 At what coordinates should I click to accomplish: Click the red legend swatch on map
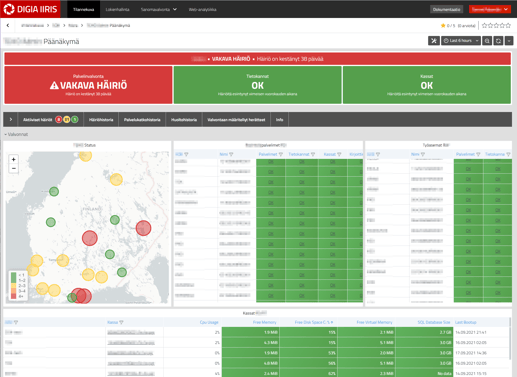pos(13,296)
